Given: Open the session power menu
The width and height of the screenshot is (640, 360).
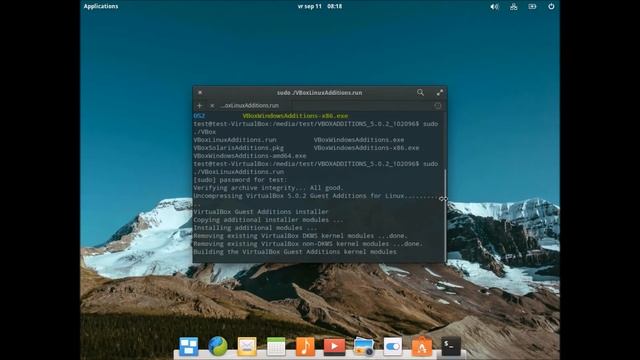Looking at the screenshot, I should click(551, 7).
